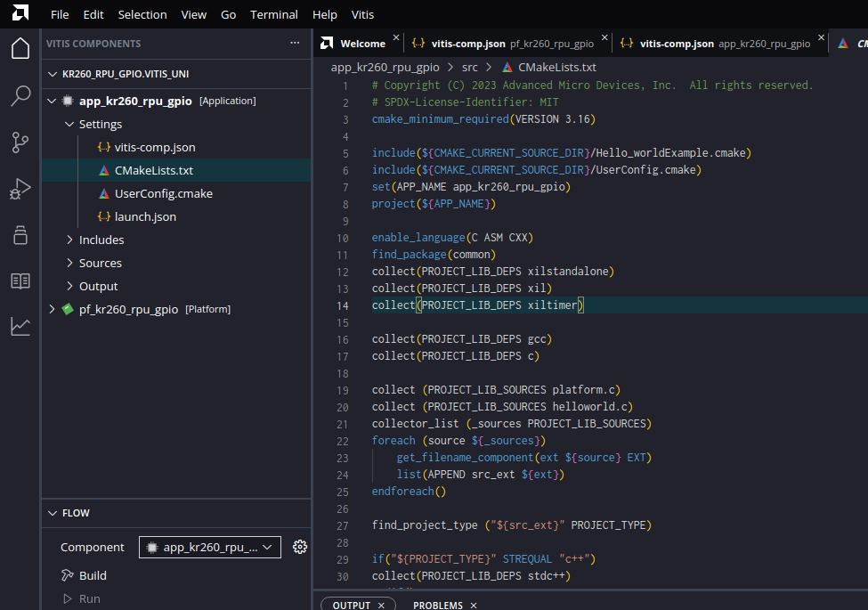Screen dimensions: 868x610
Task: Expand the Sources folder
Action: click(69, 263)
